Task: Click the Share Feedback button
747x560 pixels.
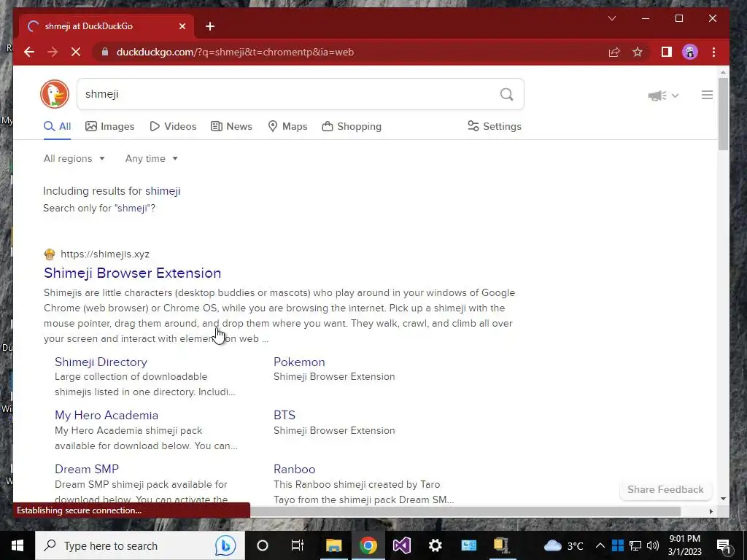Action: 665,489
